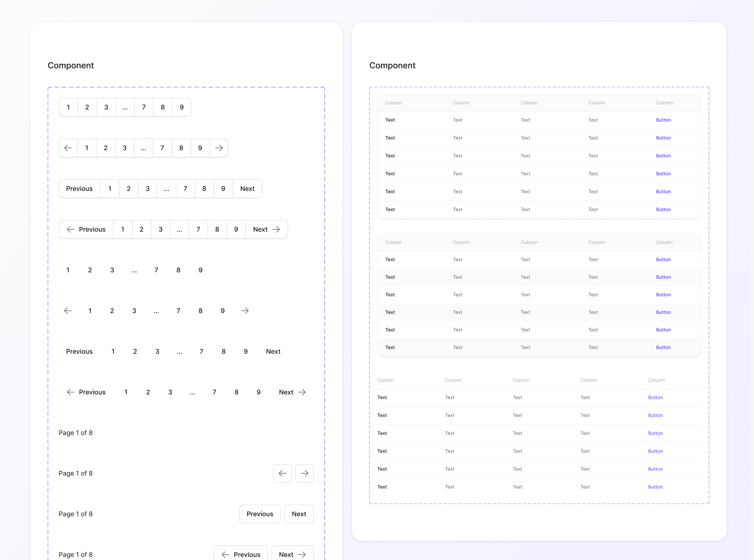Click borderless left arrow before page 1
The width and height of the screenshot is (754, 560).
coord(68,311)
